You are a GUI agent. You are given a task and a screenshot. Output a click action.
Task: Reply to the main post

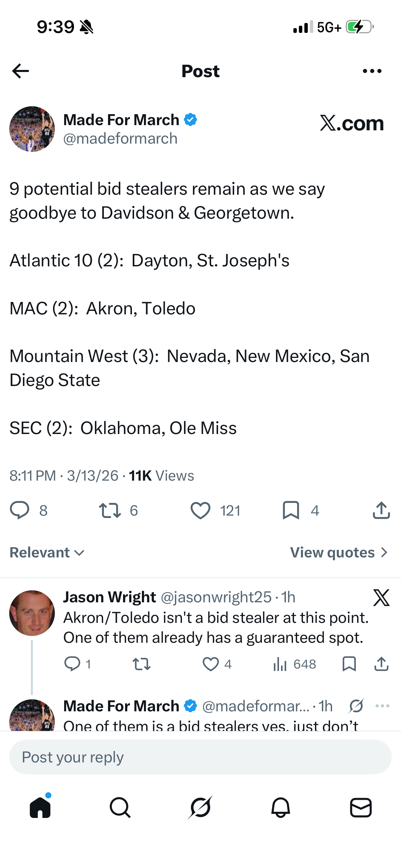tap(20, 510)
